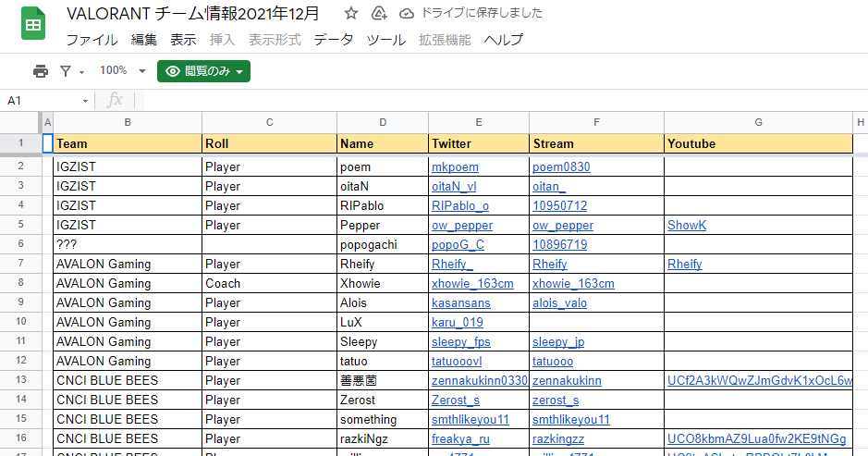Select the Youtube header cell
This screenshot has height=456, width=868.
point(758,143)
